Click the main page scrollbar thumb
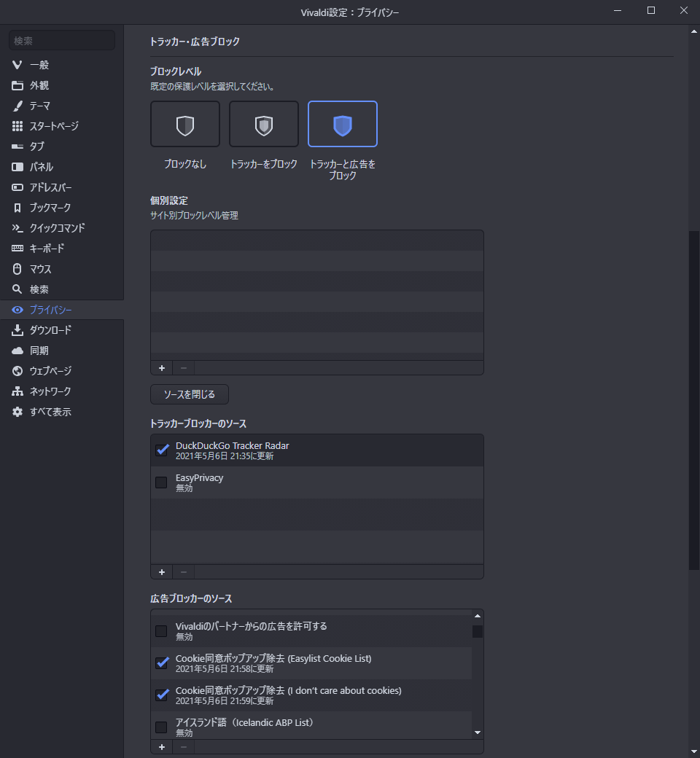Viewport: 700px width, 758px height. click(694, 402)
